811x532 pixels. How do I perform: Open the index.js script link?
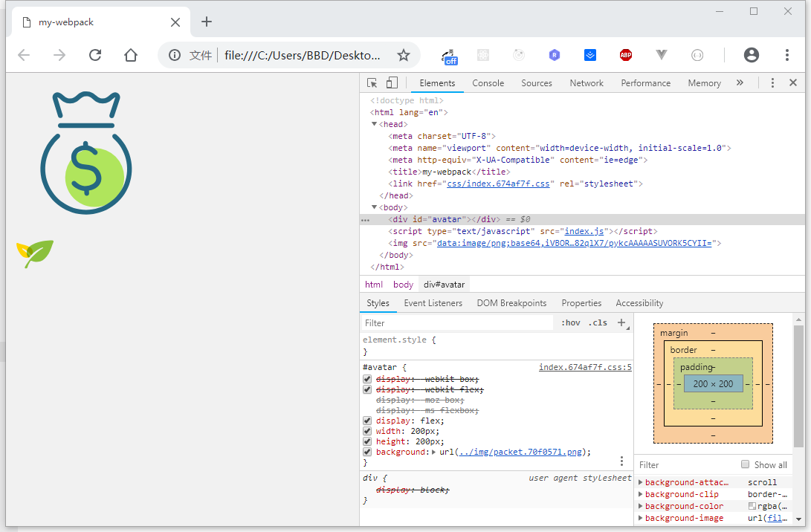click(584, 231)
